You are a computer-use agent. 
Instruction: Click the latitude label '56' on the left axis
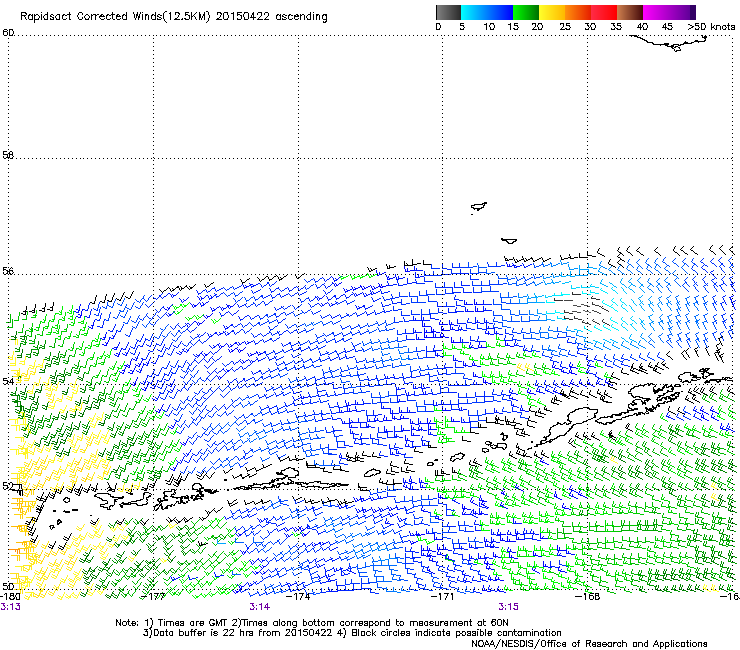[8, 271]
